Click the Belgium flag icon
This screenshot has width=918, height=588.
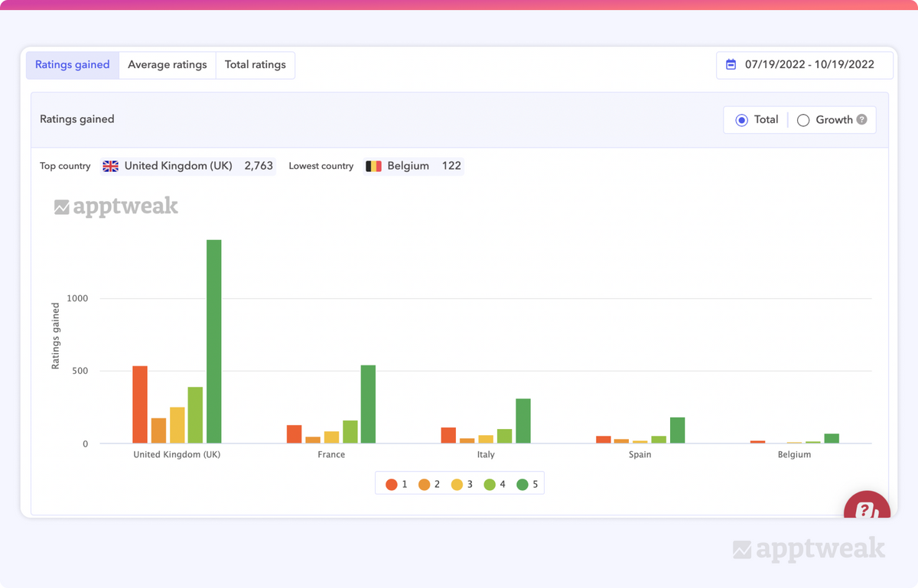tap(373, 166)
